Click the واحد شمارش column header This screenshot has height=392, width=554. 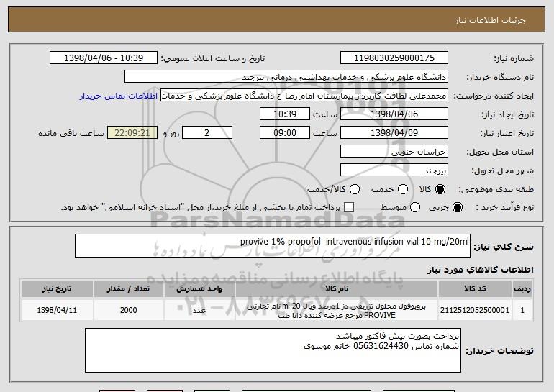[x=199, y=289]
